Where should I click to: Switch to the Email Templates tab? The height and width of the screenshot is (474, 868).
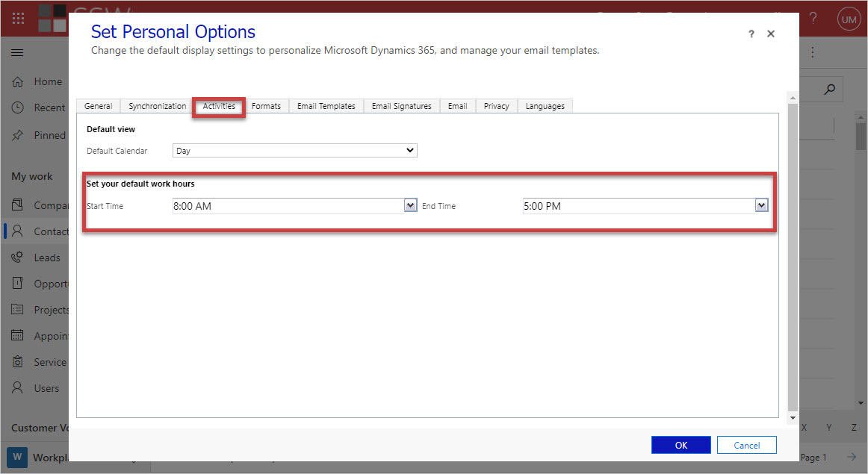click(x=326, y=106)
